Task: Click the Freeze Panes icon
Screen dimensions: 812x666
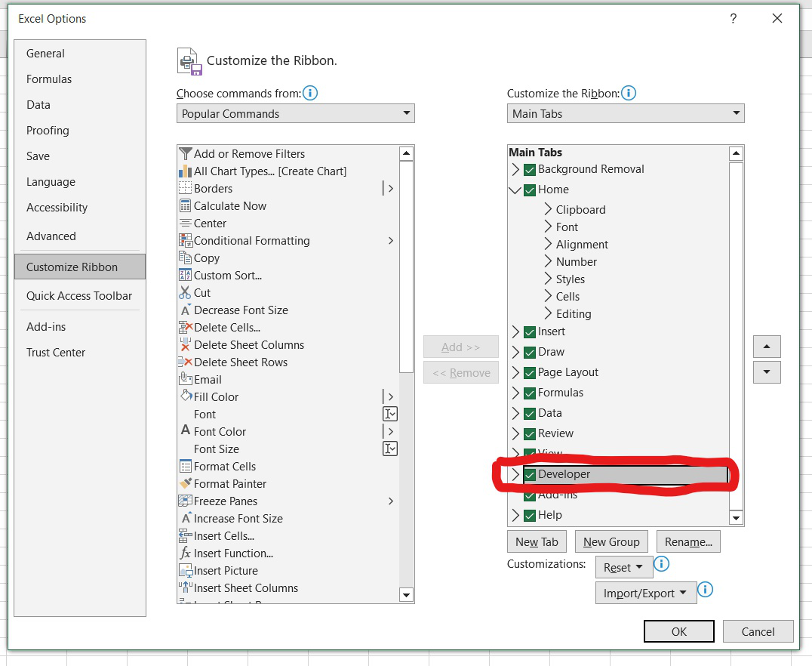Action: tap(186, 501)
